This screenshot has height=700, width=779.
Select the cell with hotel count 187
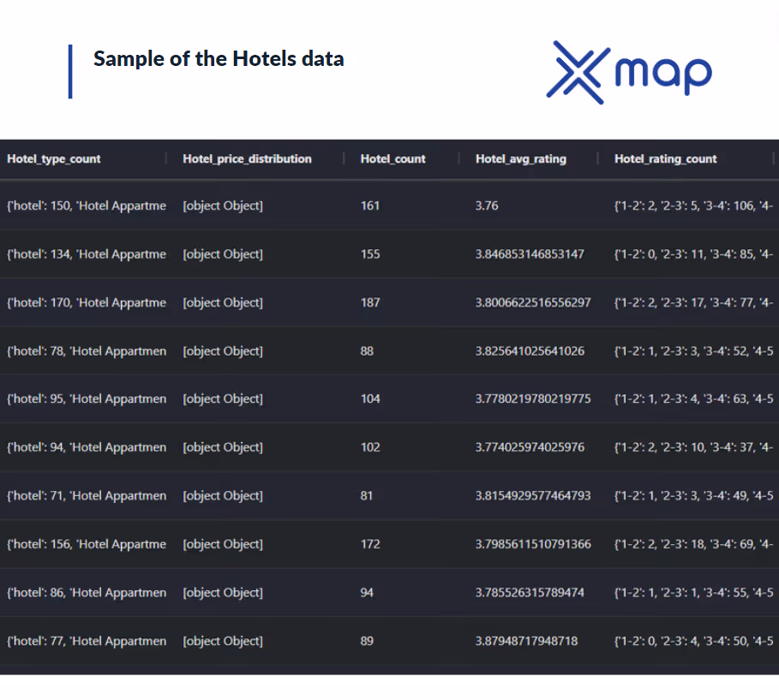pyautogui.click(x=370, y=302)
